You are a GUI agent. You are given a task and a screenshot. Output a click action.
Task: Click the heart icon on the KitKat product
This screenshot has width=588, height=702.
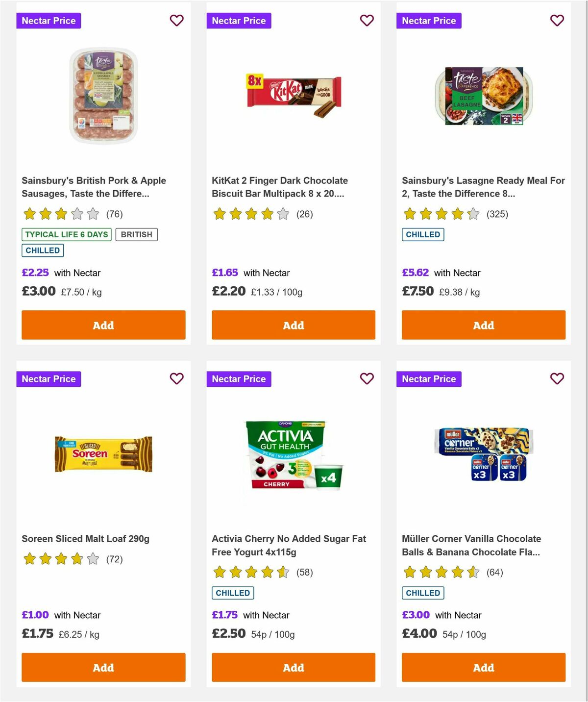367,21
